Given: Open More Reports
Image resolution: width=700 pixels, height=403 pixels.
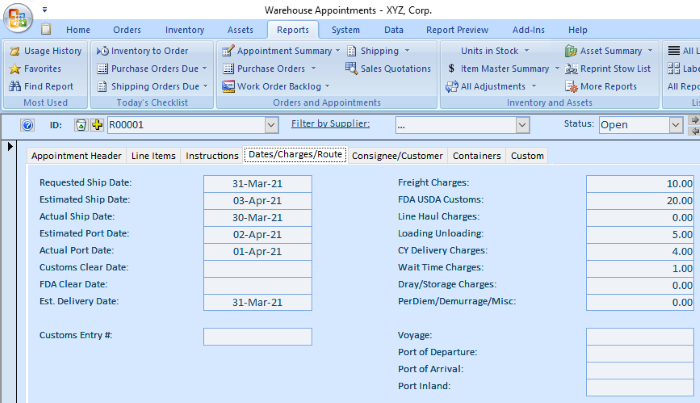Looking at the screenshot, I should [601, 86].
